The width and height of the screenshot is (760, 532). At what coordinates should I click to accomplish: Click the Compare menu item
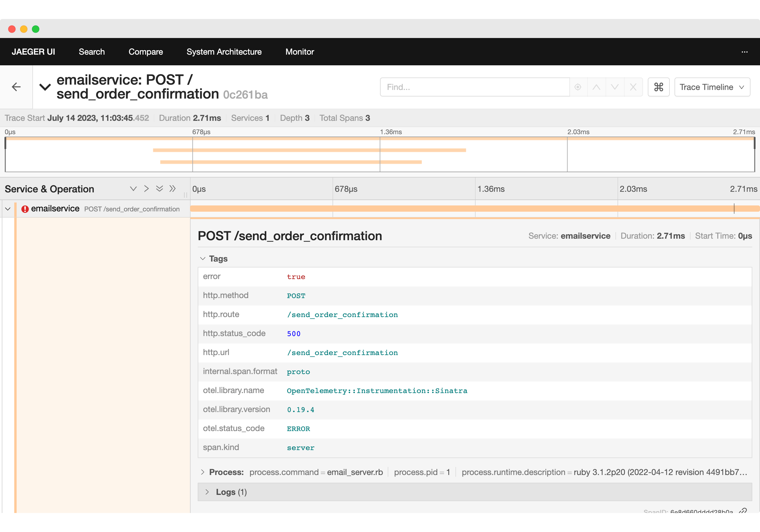point(146,51)
